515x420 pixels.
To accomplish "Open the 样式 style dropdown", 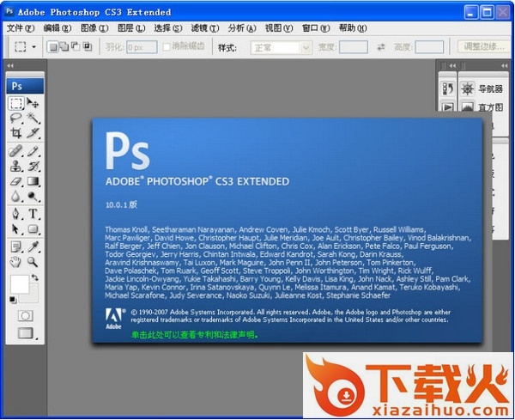I will [282, 47].
